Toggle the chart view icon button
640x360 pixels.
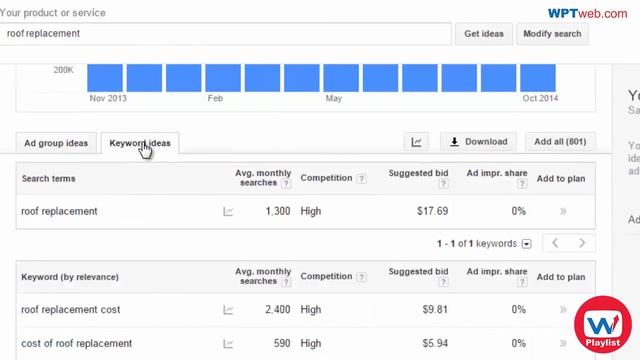click(x=416, y=142)
